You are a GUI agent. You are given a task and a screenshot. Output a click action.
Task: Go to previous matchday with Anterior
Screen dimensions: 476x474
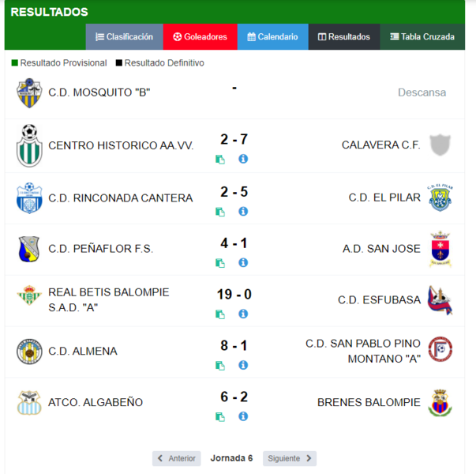point(176,458)
